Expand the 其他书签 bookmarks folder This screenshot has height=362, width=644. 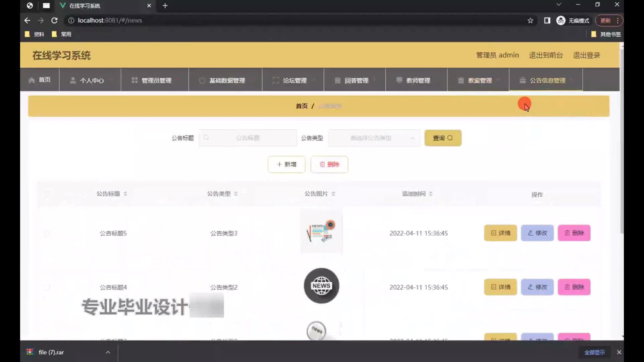[606, 34]
